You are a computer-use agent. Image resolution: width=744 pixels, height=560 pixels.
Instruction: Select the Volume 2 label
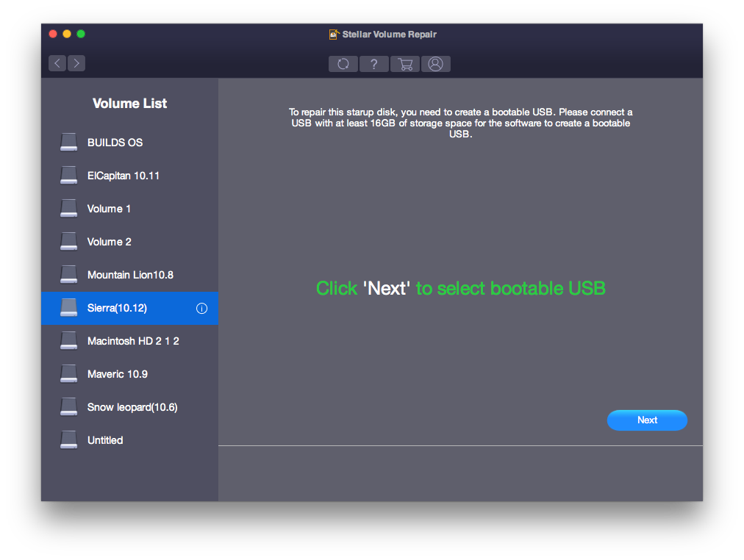click(x=109, y=243)
